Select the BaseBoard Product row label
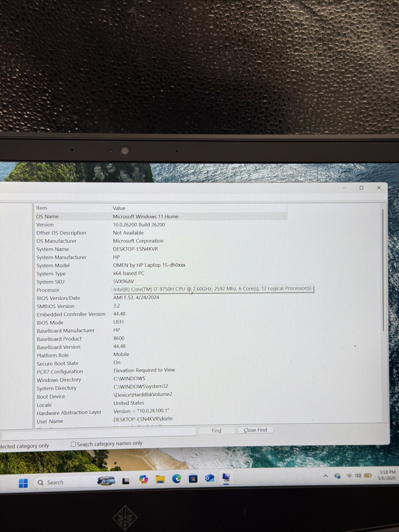The width and height of the screenshot is (399, 532). click(x=59, y=339)
